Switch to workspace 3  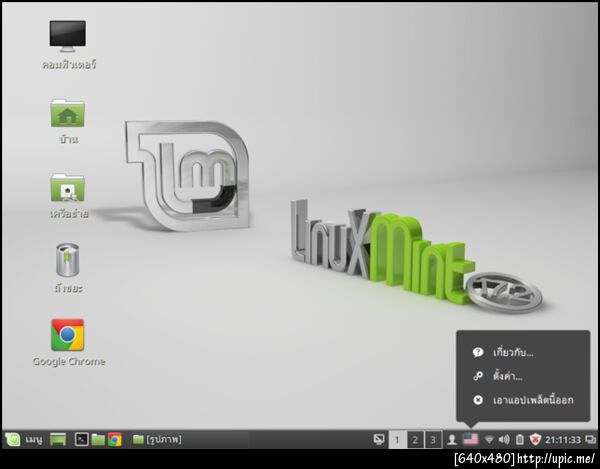(433, 440)
